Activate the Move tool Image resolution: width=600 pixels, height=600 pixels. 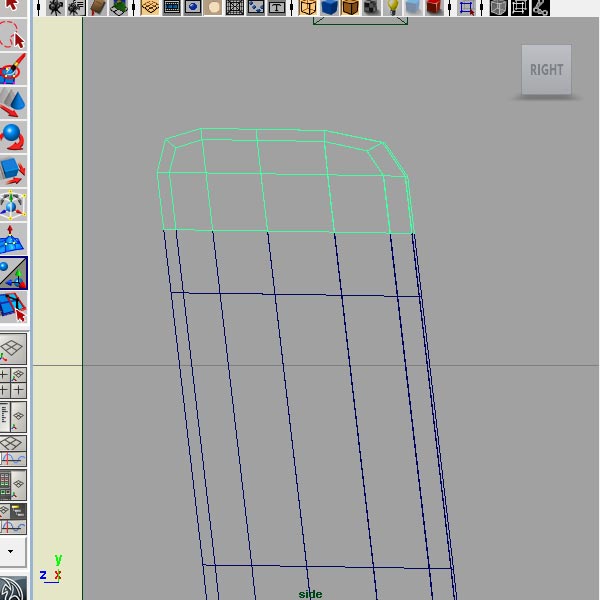pyautogui.click(x=13, y=103)
